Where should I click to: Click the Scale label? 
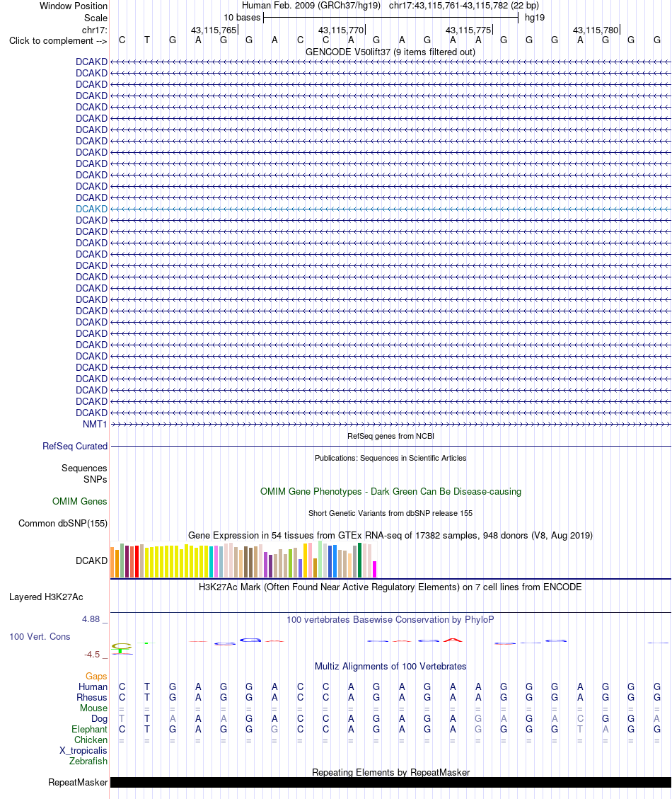click(x=95, y=18)
